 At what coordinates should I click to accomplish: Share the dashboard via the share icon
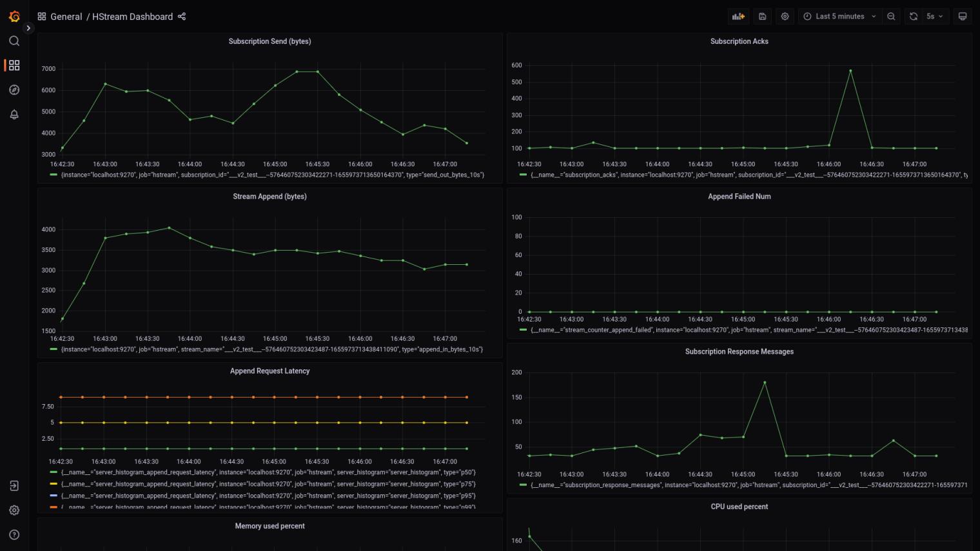[x=182, y=17]
